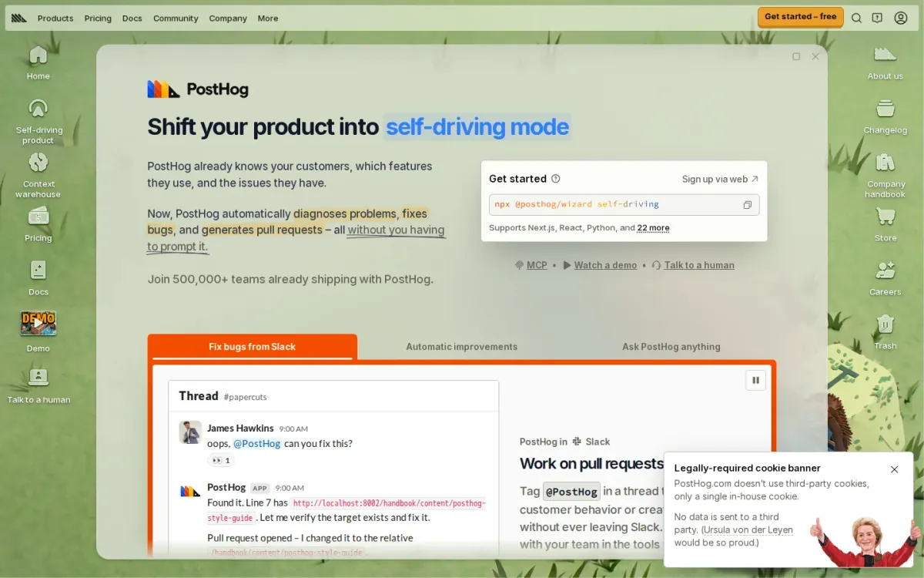Open the Self-driving product desktop icon
The width and height of the screenshot is (924, 578).
click(38, 121)
